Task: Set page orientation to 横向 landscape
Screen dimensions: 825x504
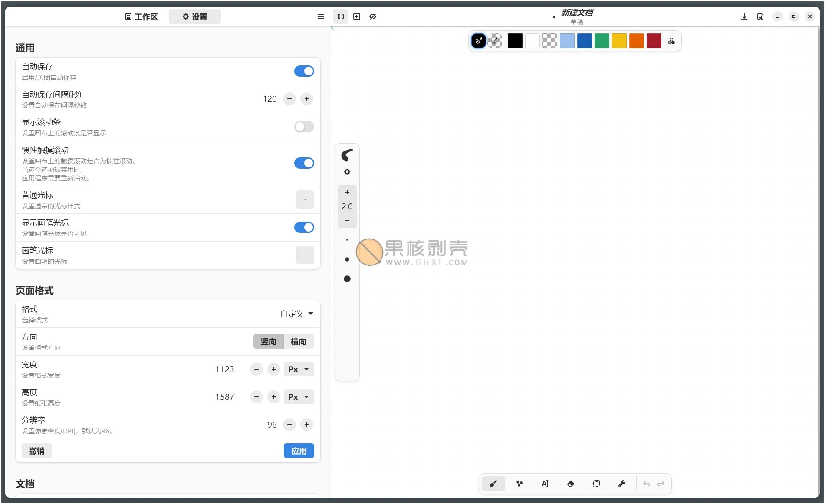Action: click(x=298, y=341)
